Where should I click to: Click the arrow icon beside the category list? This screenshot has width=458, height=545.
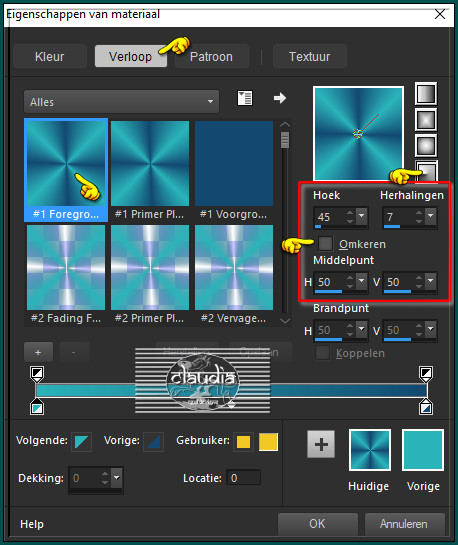click(x=280, y=98)
